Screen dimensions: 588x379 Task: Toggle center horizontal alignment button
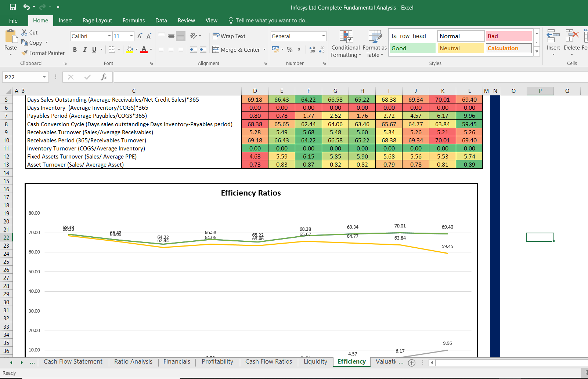171,50
